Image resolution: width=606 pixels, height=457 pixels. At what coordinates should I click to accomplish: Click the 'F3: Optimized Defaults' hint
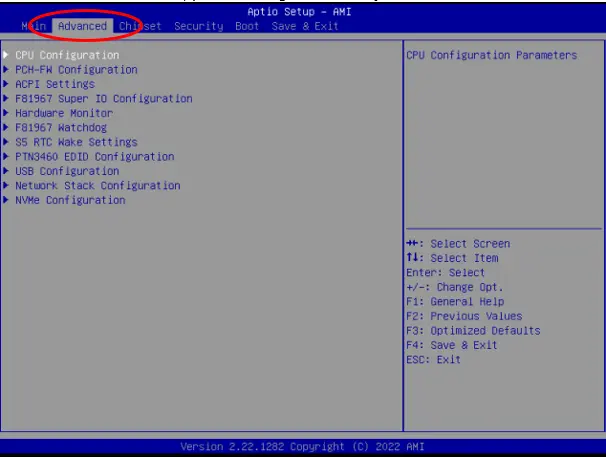(473, 331)
